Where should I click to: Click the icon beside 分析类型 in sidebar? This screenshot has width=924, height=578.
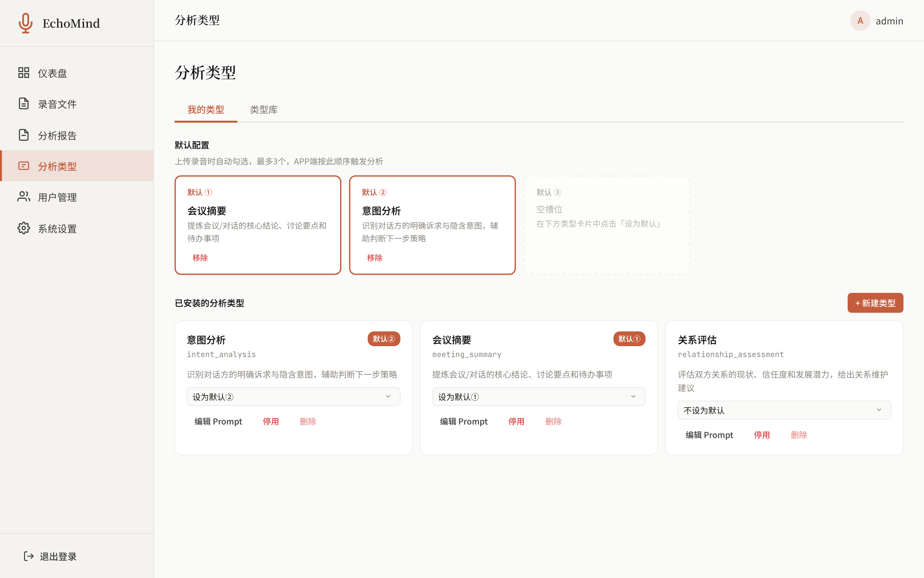click(24, 166)
